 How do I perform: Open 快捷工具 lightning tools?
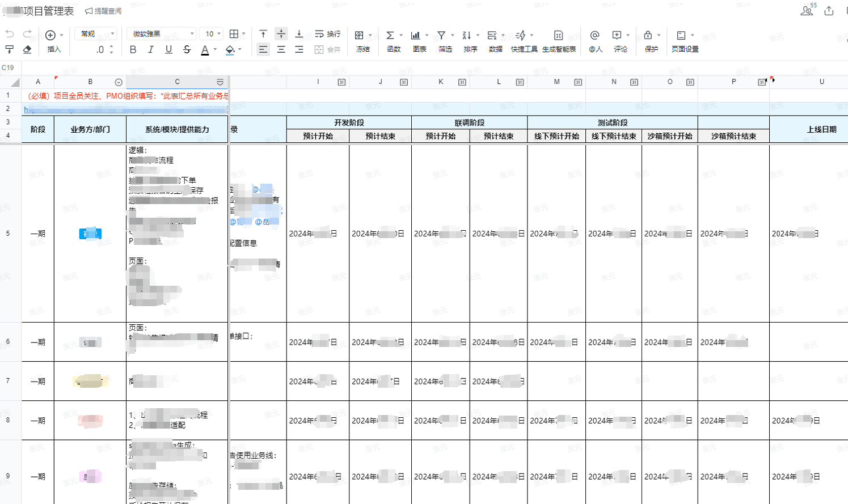click(x=521, y=35)
